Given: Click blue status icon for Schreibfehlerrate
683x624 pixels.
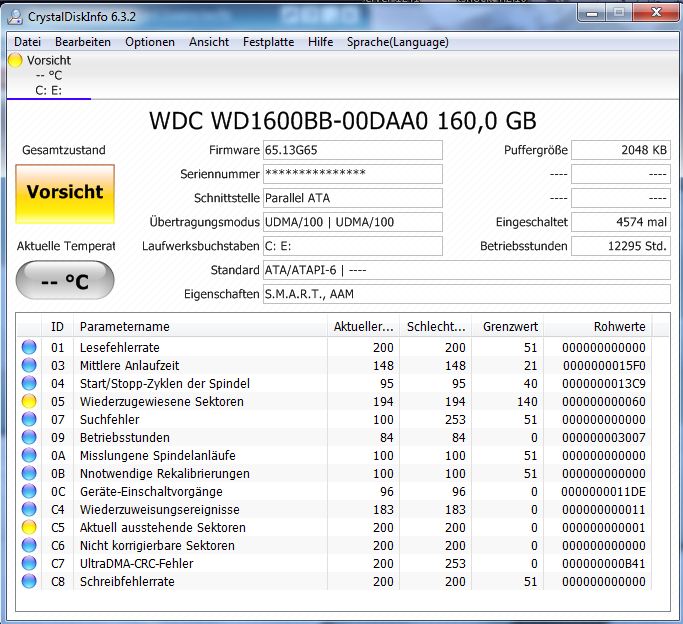Looking at the screenshot, I should [29, 581].
